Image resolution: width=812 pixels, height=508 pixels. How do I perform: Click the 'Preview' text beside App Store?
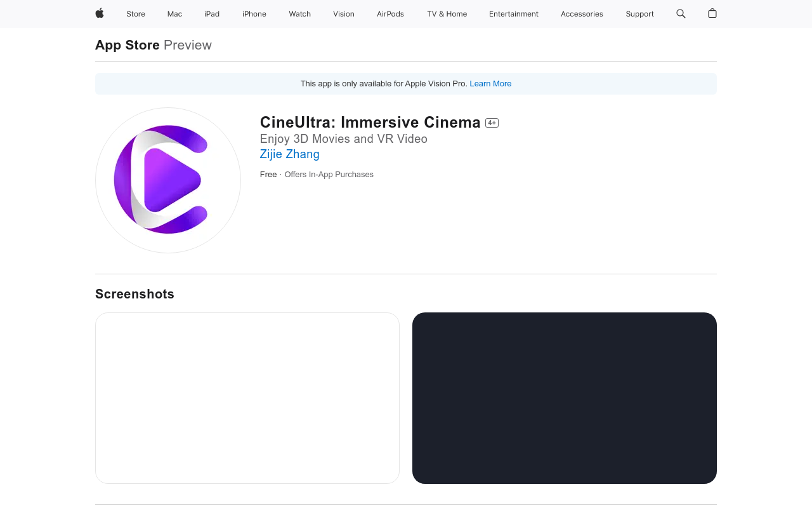click(188, 45)
